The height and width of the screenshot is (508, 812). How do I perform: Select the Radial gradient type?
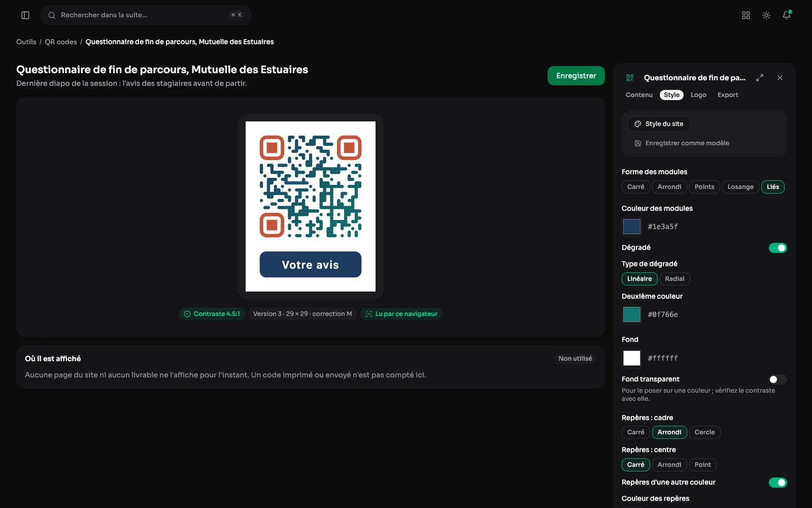point(674,279)
